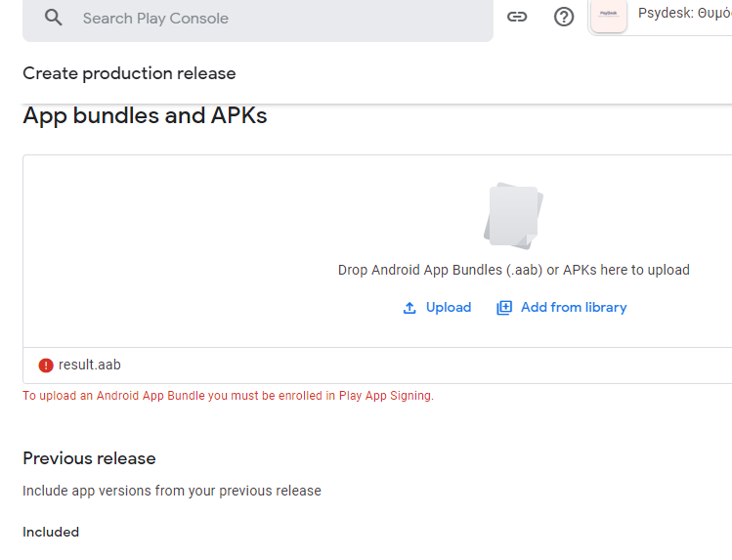Click the Create production release heading

[x=129, y=73]
